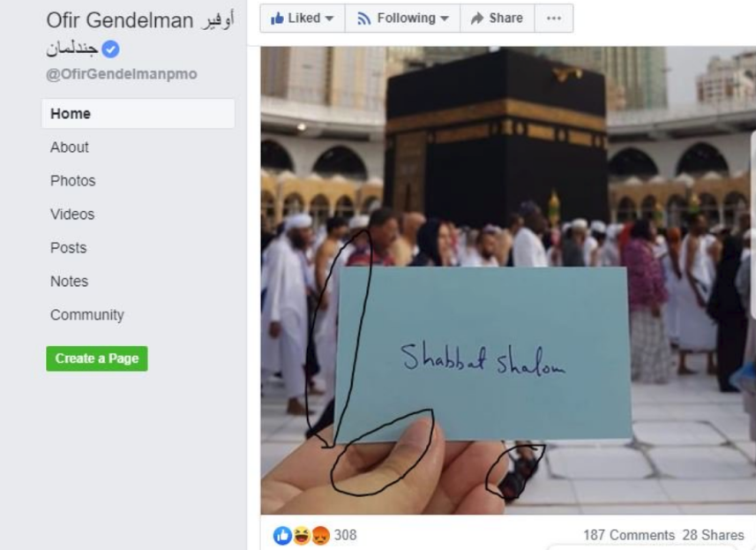Go to the Photos section

[x=73, y=181]
